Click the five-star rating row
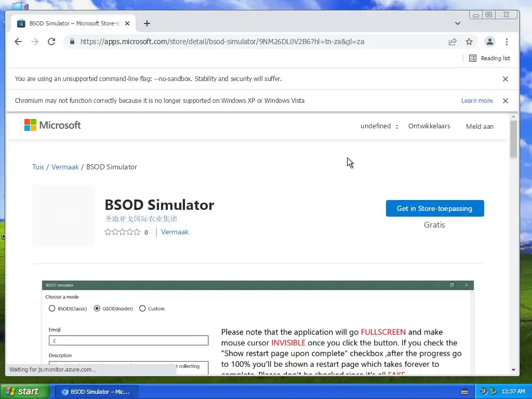The height and width of the screenshot is (399, 532). [x=123, y=232]
